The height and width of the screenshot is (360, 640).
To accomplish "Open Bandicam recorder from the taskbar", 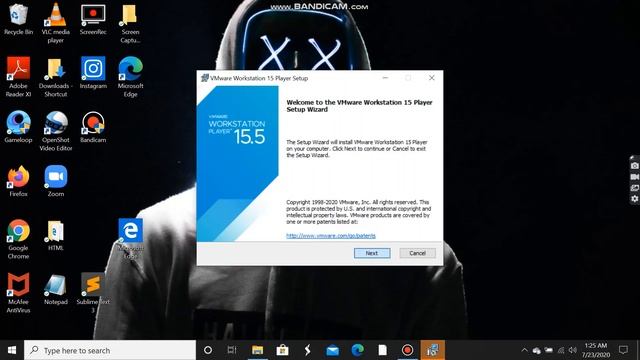I will [x=407, y=350].
